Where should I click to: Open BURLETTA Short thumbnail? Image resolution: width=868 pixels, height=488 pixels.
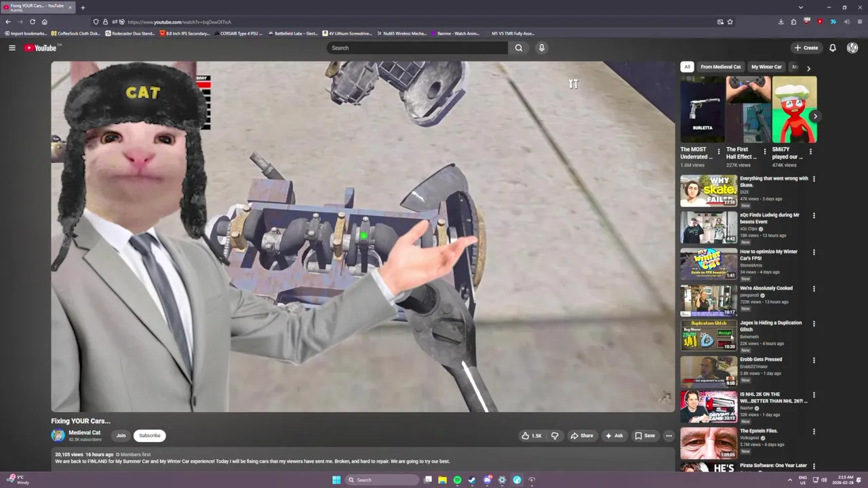point(703,109)
